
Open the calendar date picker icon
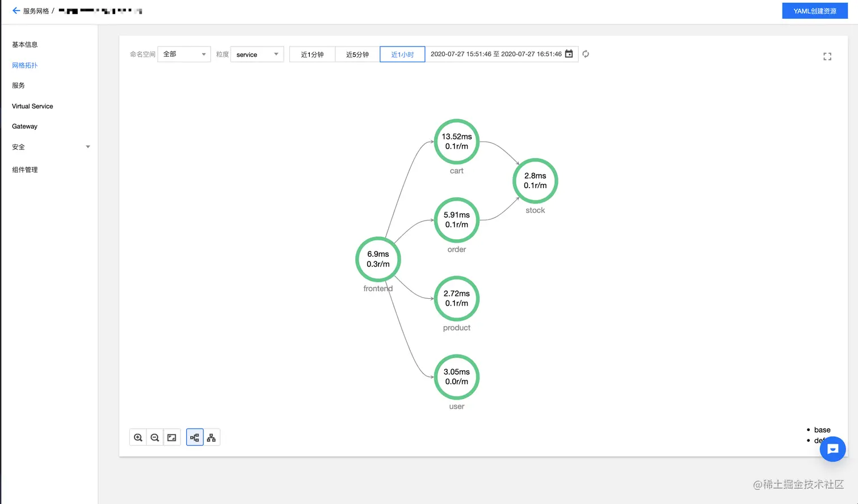point(569,54)
